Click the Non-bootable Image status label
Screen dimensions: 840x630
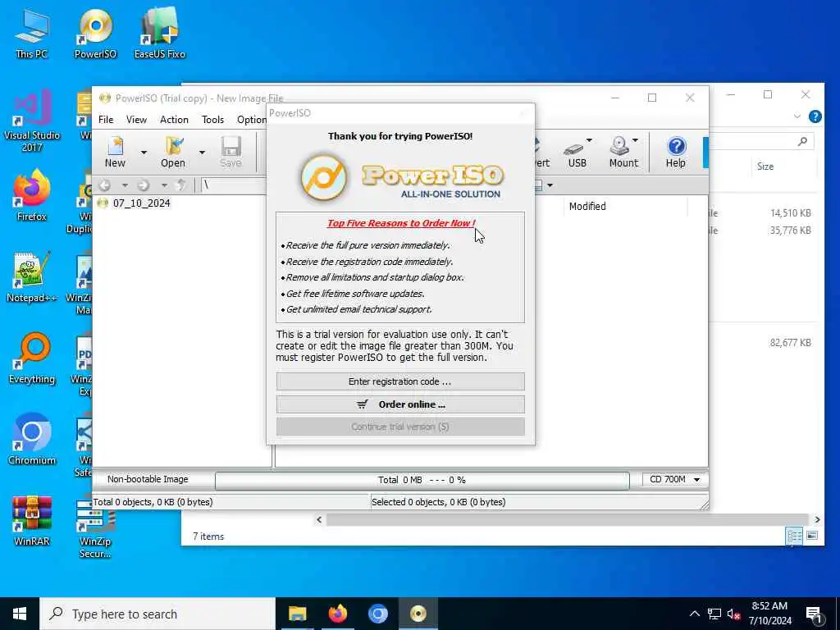148,479
